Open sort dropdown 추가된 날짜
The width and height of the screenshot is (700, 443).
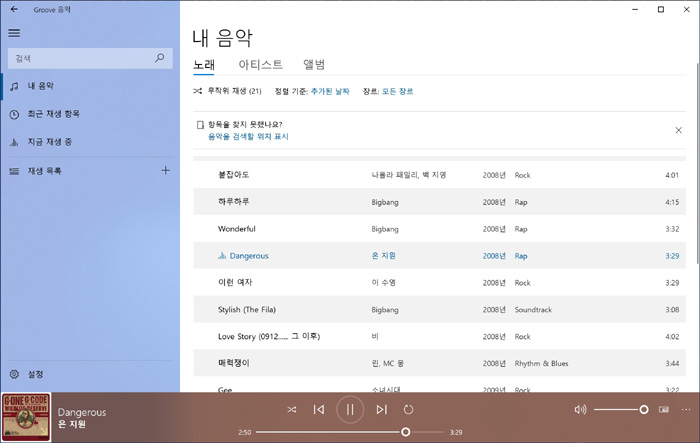pyautogui.click(x=330, y=91)
